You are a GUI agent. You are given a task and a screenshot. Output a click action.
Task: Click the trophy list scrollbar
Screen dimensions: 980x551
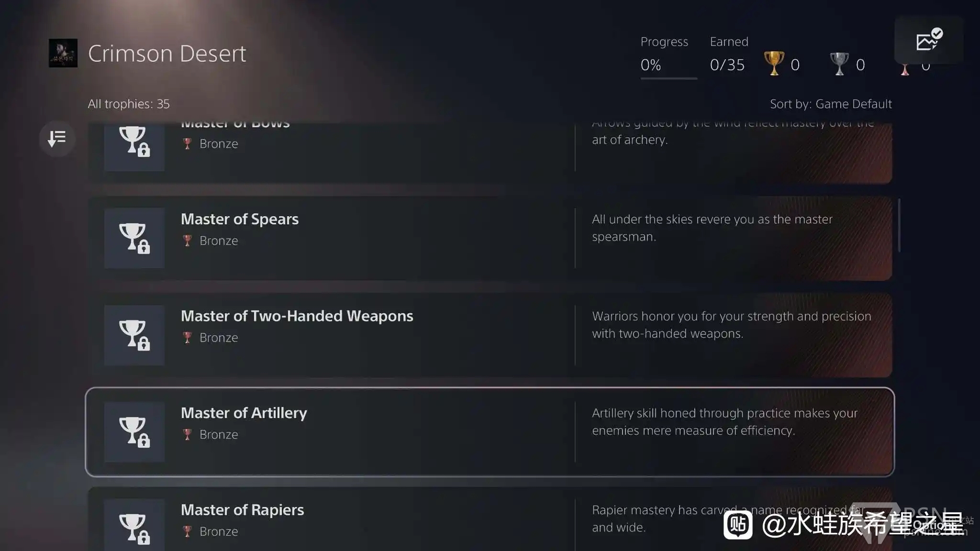[899, 225]
